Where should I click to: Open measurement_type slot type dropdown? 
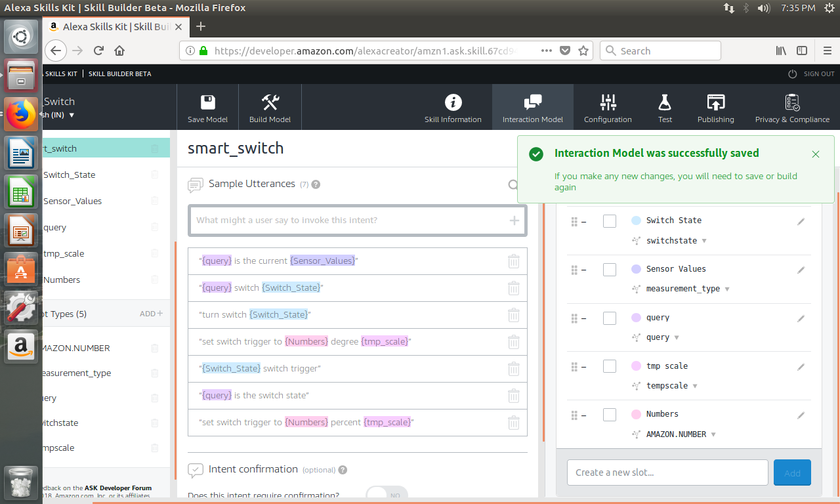[727, 289]
